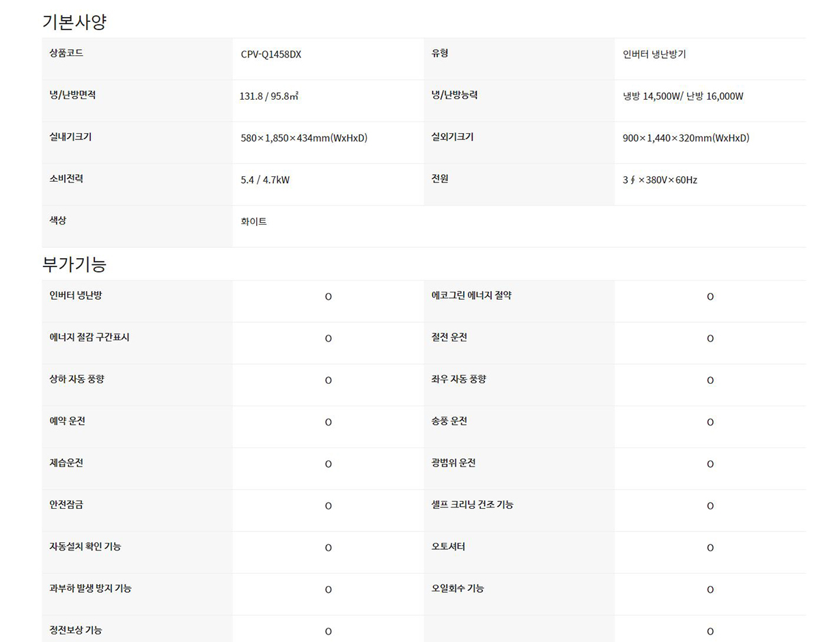840x642 pixels.
Task: Click the 냉방 14,500W/ 난방 16,000W text
Action: click(683, 96)
